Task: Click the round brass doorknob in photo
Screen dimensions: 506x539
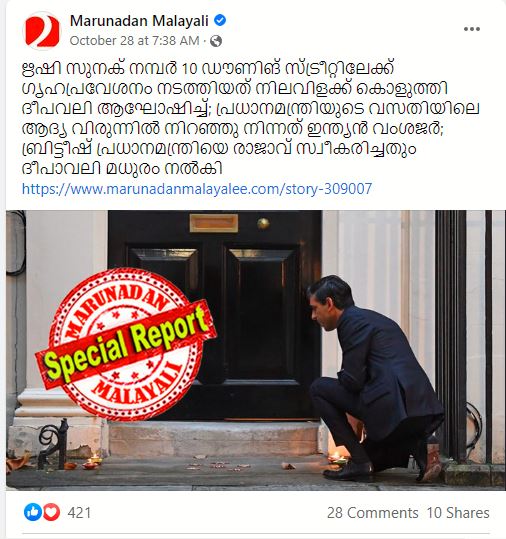Action: pos(263,223)
